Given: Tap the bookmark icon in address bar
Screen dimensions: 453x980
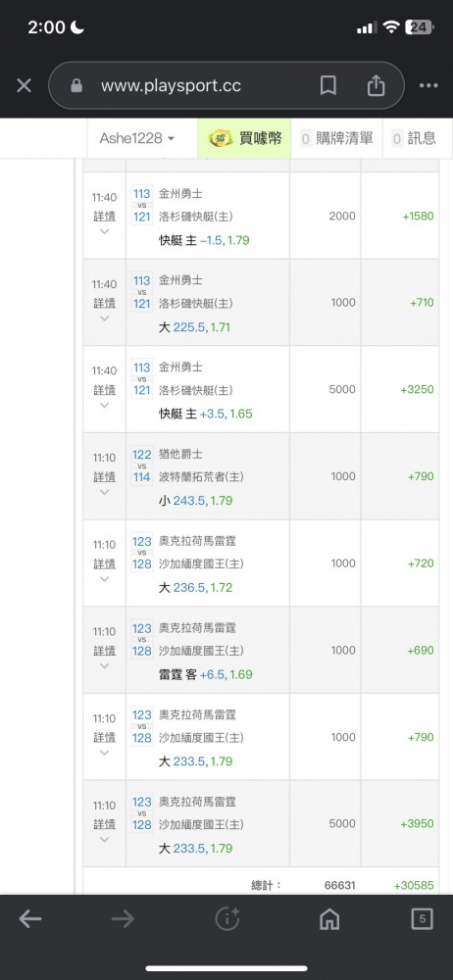Looking at the screenshot, I should [x=327, y=85].
